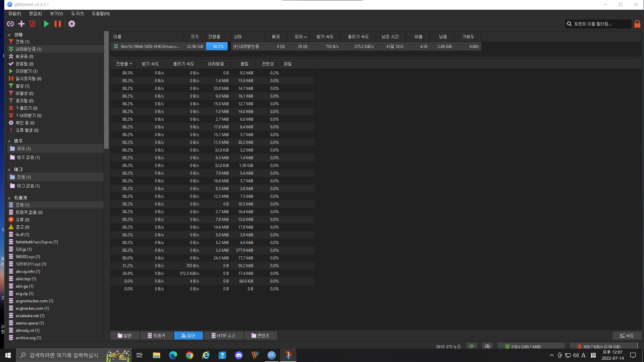Click the sidebar vertical scrollbar
This screenshot has height=362, width=644.
[x=106, y=90]
